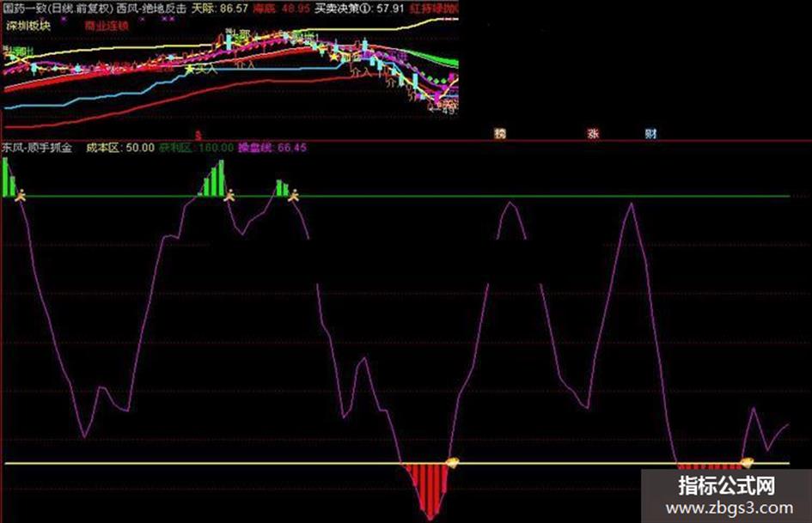812x523 pixels.
Task: Click the 东风-顺手抓金 indicator name
Action: (x=37, y=148)
